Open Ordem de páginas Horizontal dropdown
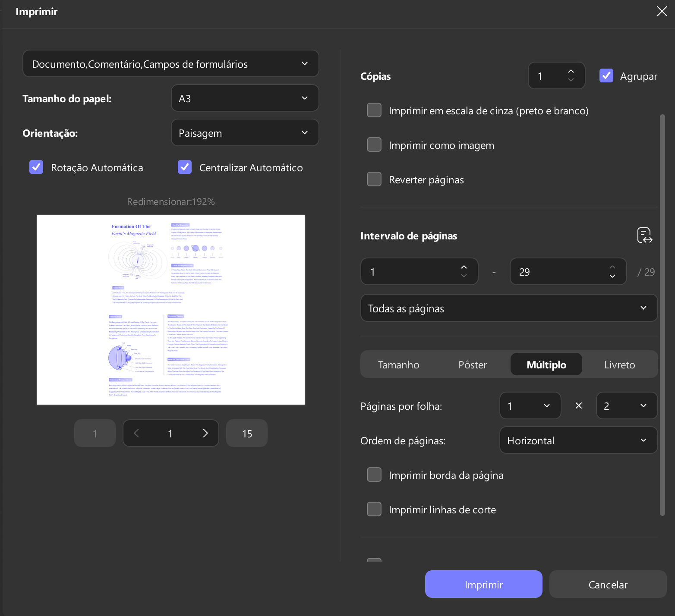Image resolution: width=675 pixels, height=616 pixels. (579, 440)
